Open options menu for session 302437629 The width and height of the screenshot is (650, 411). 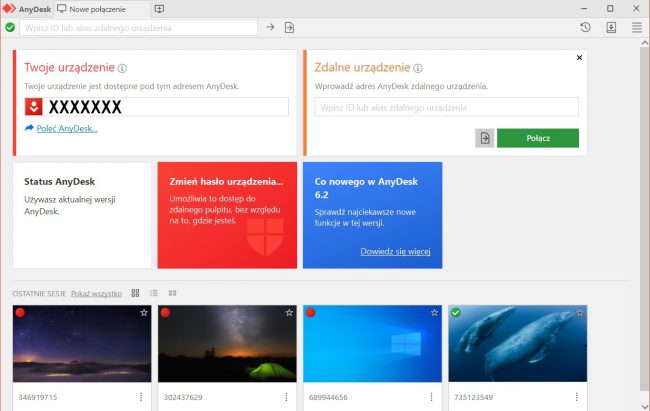(x=286, y=397)
